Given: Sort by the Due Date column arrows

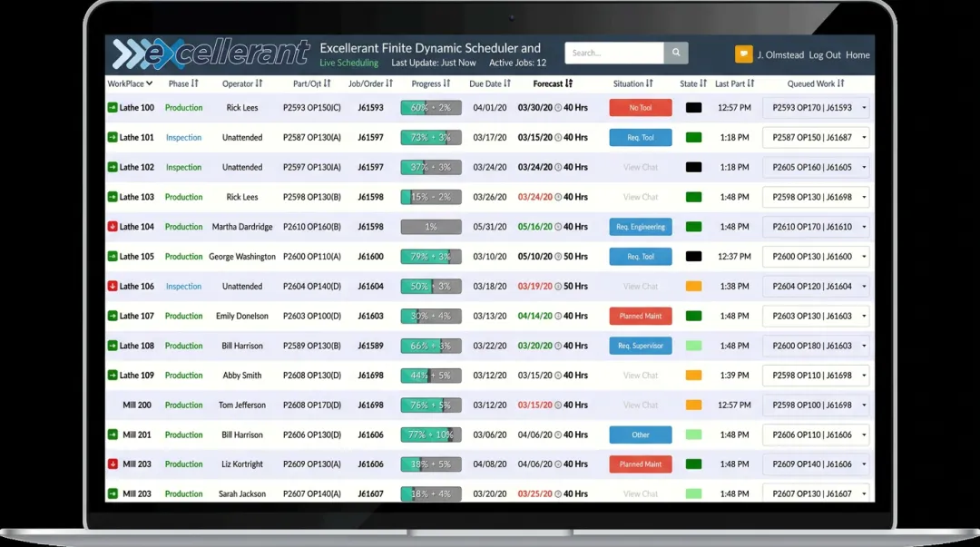Looking at the screenshot, I should click(x=507, y=83).
